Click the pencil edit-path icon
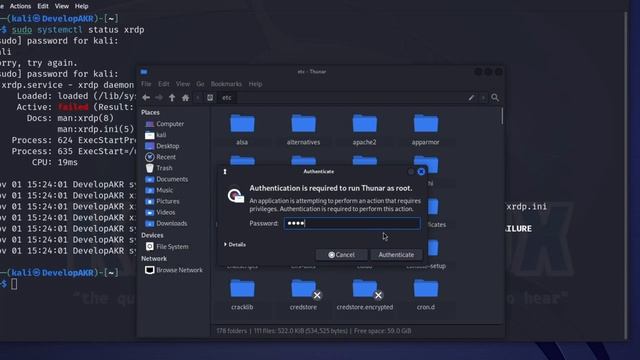640x360 pixels. coord(471,98)
